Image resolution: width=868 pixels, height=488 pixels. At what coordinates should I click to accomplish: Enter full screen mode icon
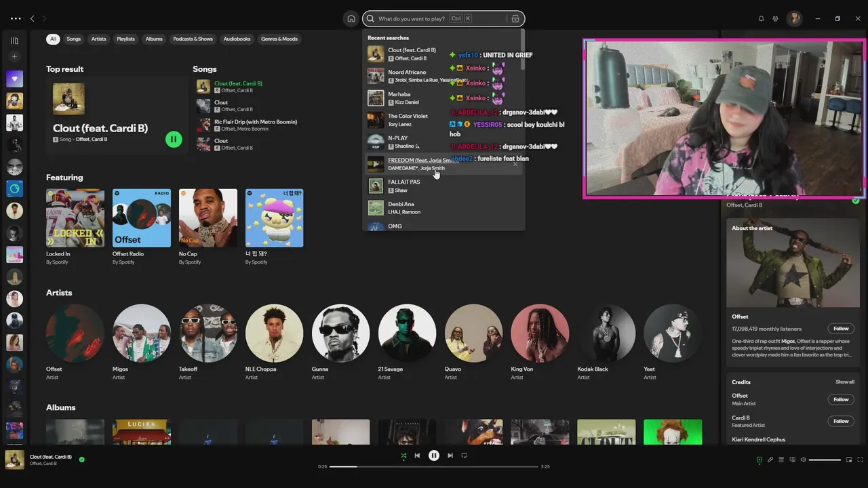pos(859,460)
